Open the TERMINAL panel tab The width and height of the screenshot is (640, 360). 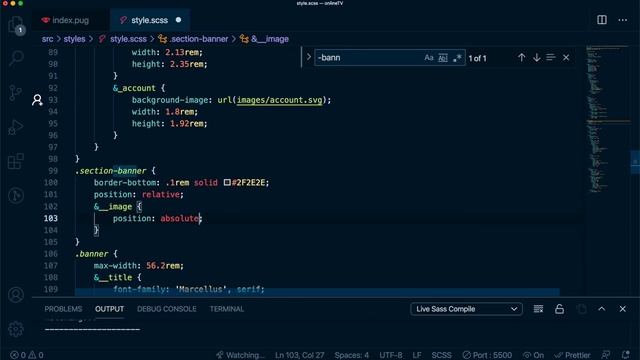227,309
